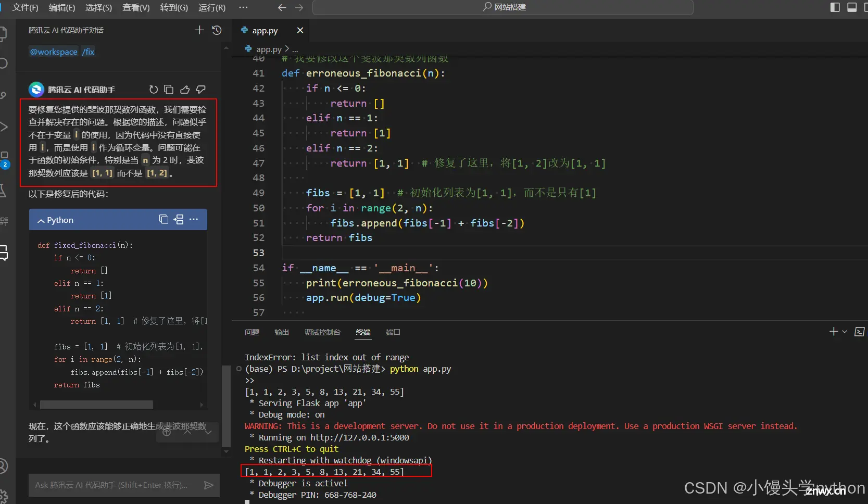The width and height of the screenshot is (868, 504).
Task: Click 'return fibs' on line 52
Action: click(339, 238)
